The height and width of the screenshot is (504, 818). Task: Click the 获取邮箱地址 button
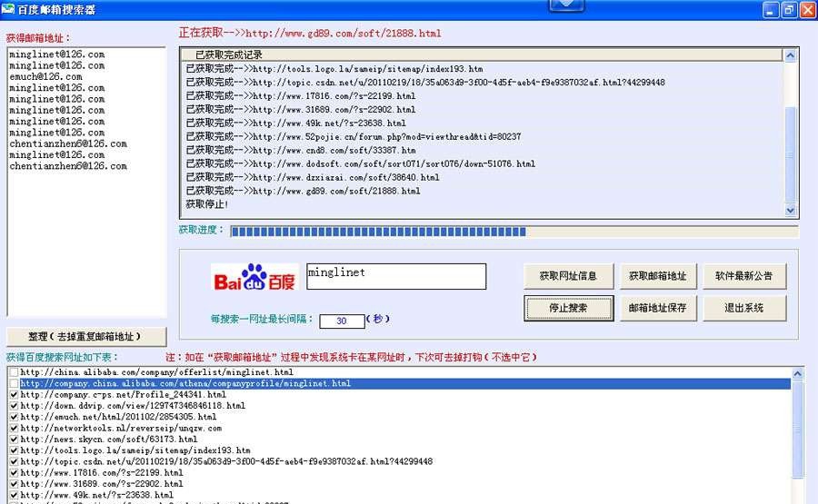tap(658, 276)
